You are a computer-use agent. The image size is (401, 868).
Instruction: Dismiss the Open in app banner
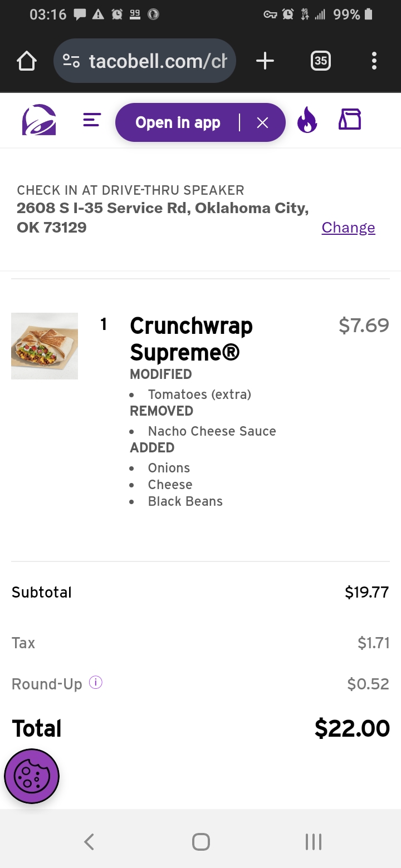click(263, 123)
